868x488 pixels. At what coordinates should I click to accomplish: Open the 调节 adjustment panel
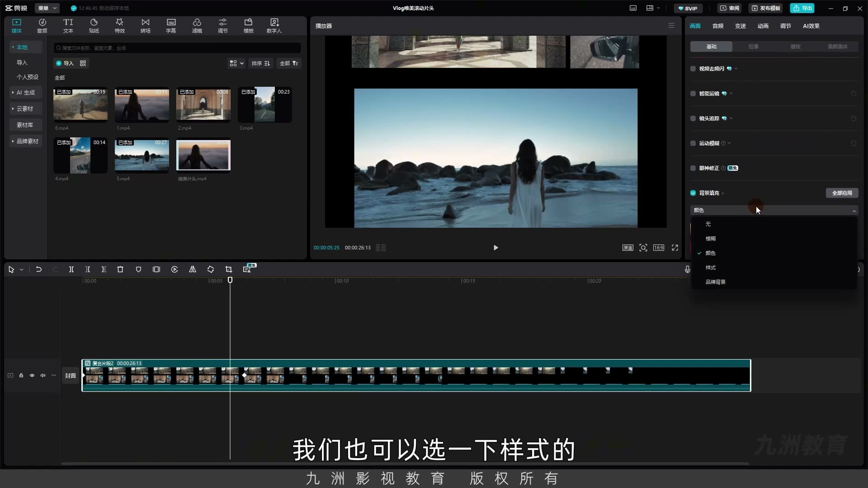click(x=222, y=26)
